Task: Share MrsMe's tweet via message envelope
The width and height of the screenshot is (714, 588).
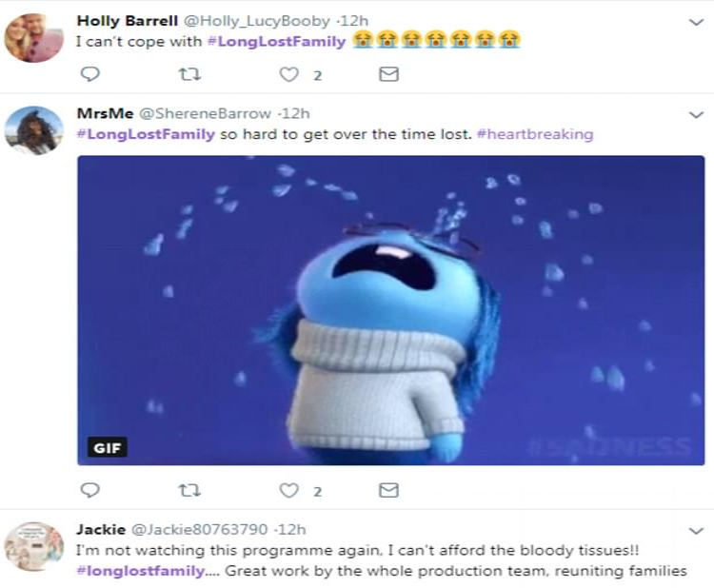Action: click(x=388, y=490)
